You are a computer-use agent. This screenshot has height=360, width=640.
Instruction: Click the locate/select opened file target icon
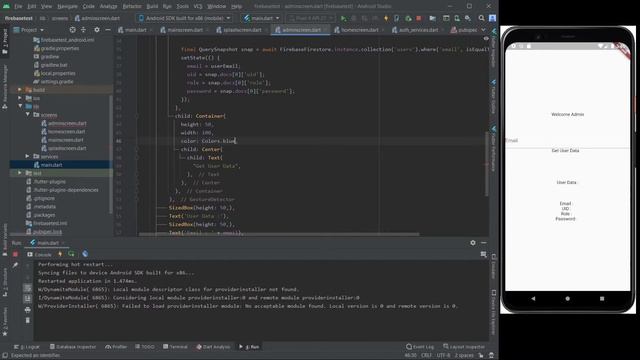click(x=72, y=30)
